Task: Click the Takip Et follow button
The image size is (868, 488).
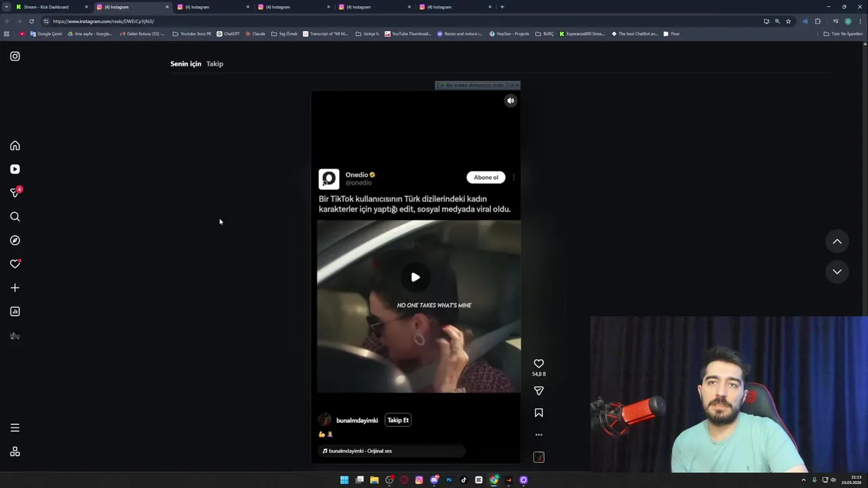Action: click(x=398, y=420)
